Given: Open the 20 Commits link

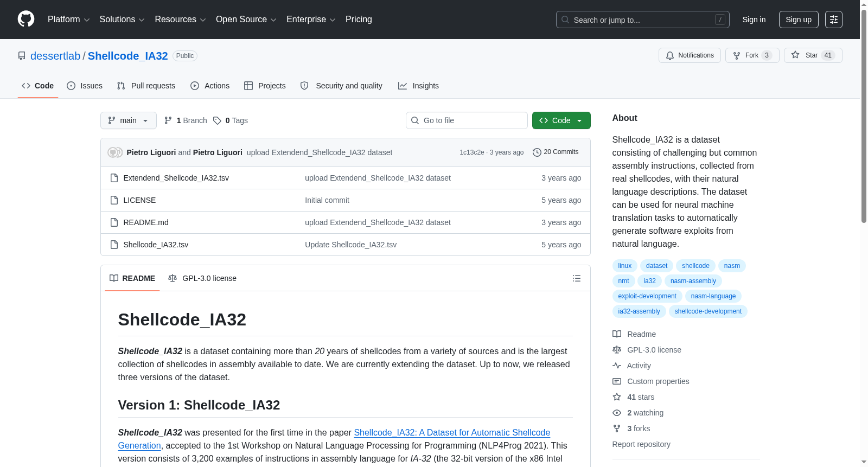Looking at the screenshot, I should coord(556,152).
